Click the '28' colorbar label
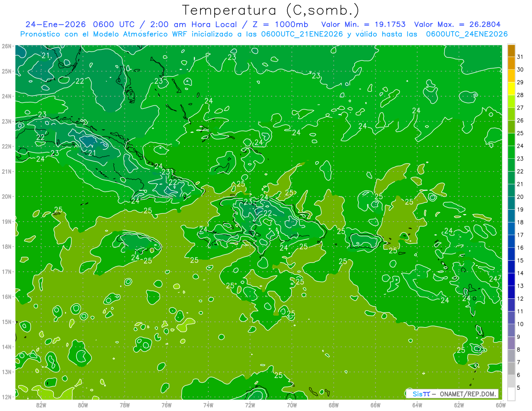 tap(520, 95)
